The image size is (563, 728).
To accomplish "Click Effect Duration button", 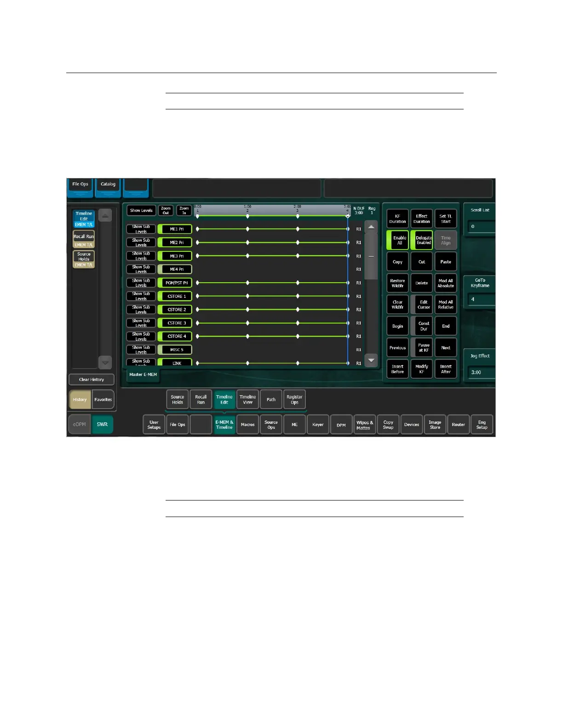I will pos(422,219).
